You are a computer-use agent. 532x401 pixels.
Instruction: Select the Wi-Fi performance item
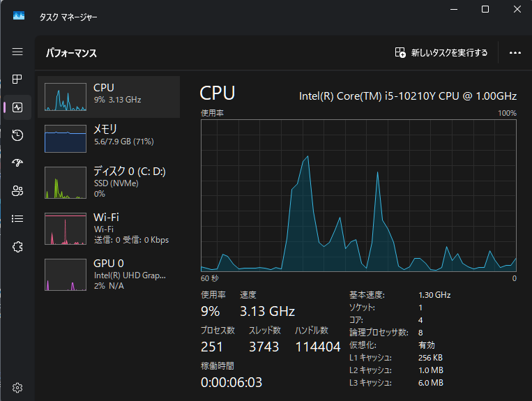[x=109, y=228]
